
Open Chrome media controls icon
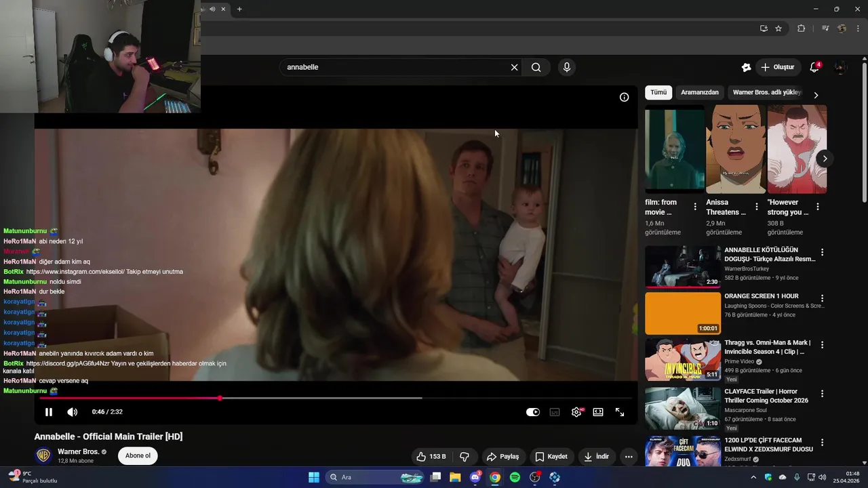(825, 28)
